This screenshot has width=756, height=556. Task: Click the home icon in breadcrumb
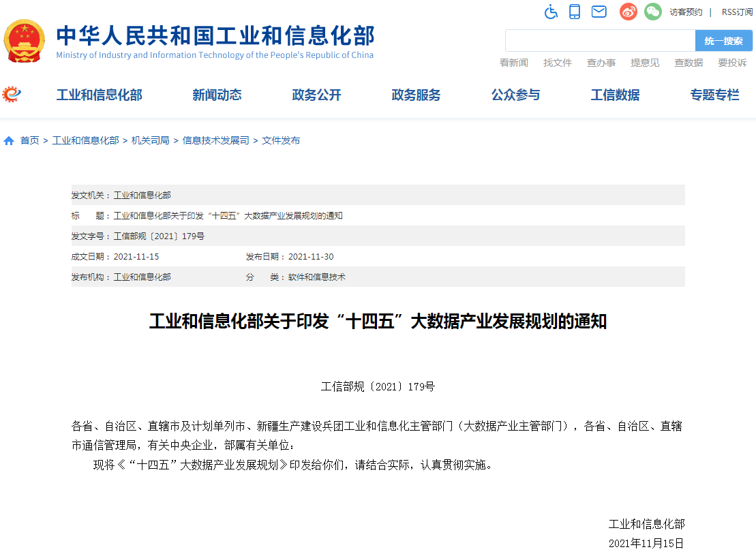coord(9,140)
